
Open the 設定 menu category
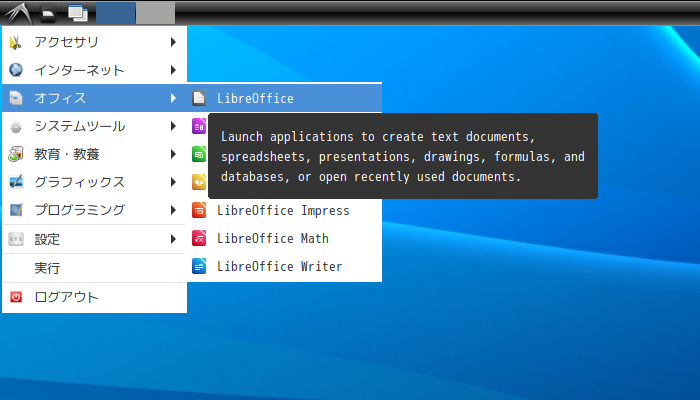[94, 239]
